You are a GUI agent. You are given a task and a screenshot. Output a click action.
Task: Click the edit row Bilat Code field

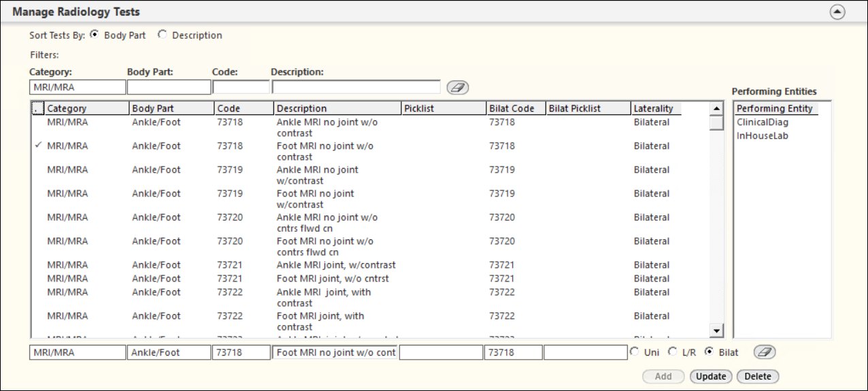pos(514,352)
